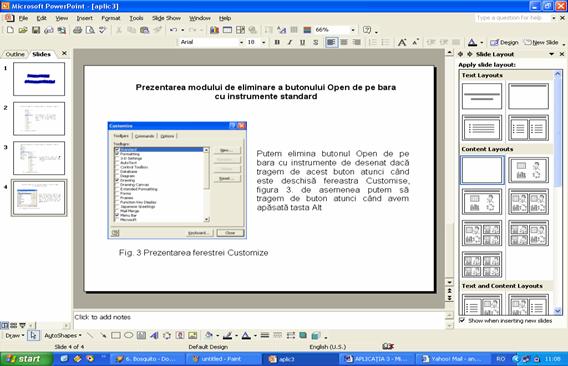Apply Bold formatting to the text
The image size is (568, 366).
(277, 42)
